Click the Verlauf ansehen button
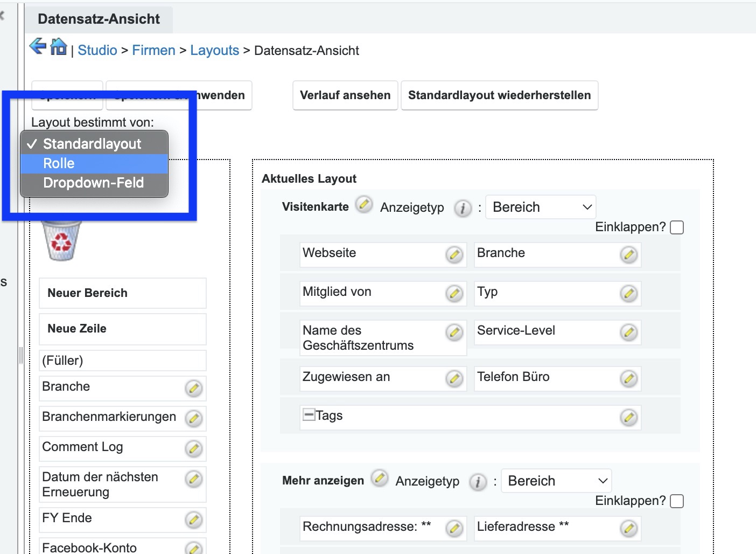The width and height of the screenshot is (756, 554). coord(345,95)
